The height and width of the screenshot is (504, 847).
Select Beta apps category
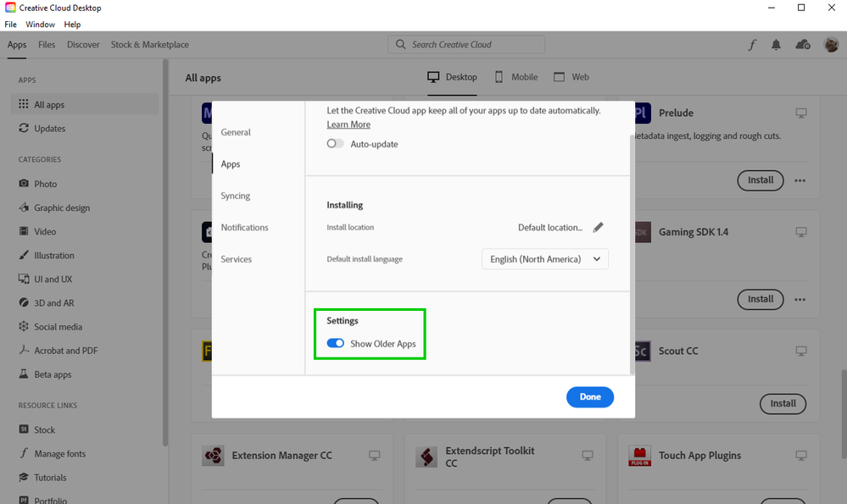84,374
